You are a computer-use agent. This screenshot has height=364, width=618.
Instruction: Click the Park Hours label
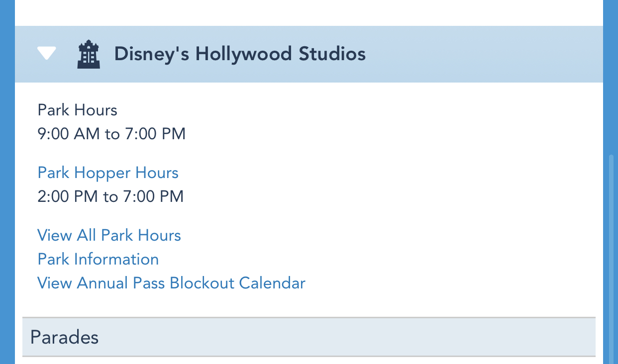tap(78, 110)
